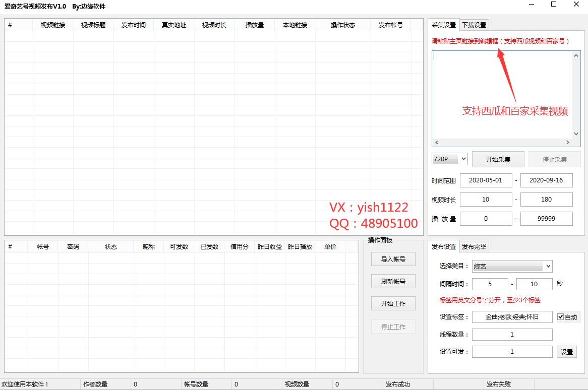Viewport: 588px width, 390px height.
Task: Minimize the 爱奇艺号视频发布 window
Action: click(x=532, y=5)
